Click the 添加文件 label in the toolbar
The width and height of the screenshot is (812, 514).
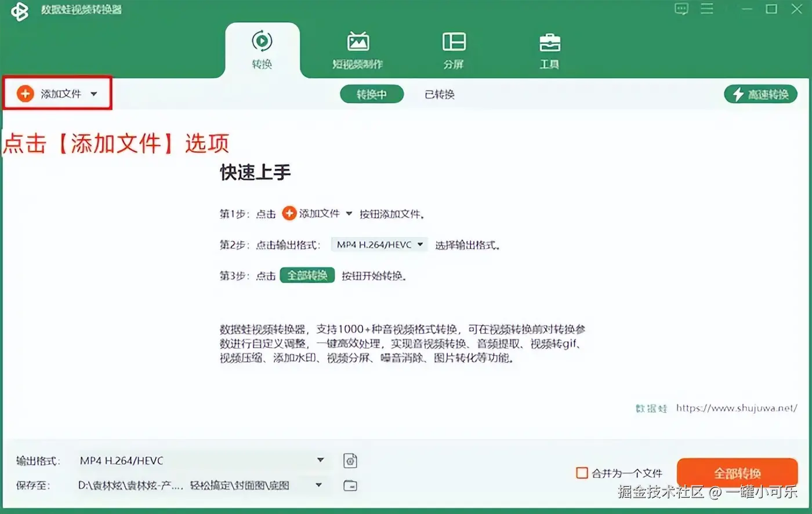[x=60, y=93]
